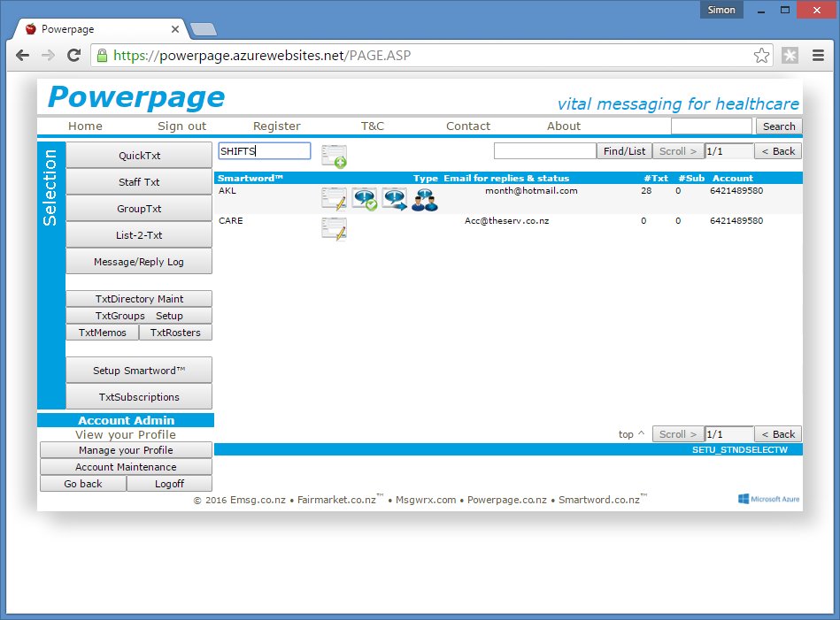Click the TxtRosters button
Screen dimensions: 840x620
tap(175, 333)
